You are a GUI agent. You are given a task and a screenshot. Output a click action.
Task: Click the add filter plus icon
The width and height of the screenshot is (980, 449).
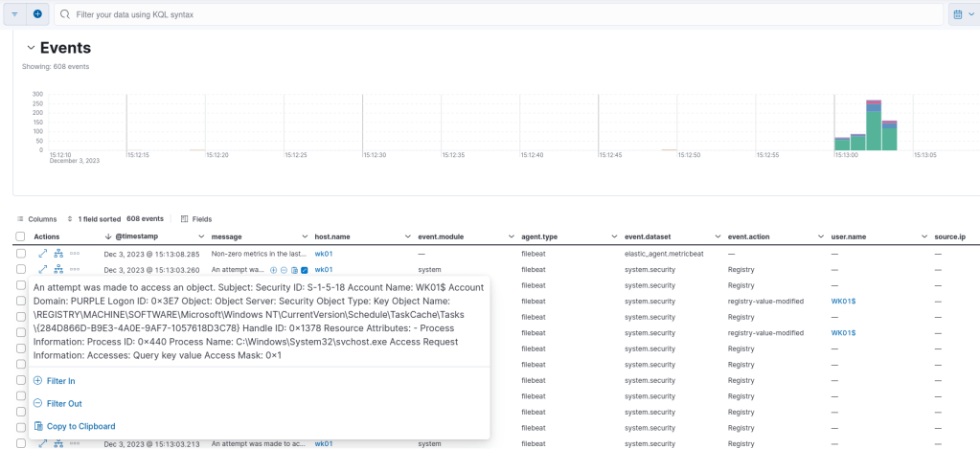pyautogui.click(x=37, y=14)
